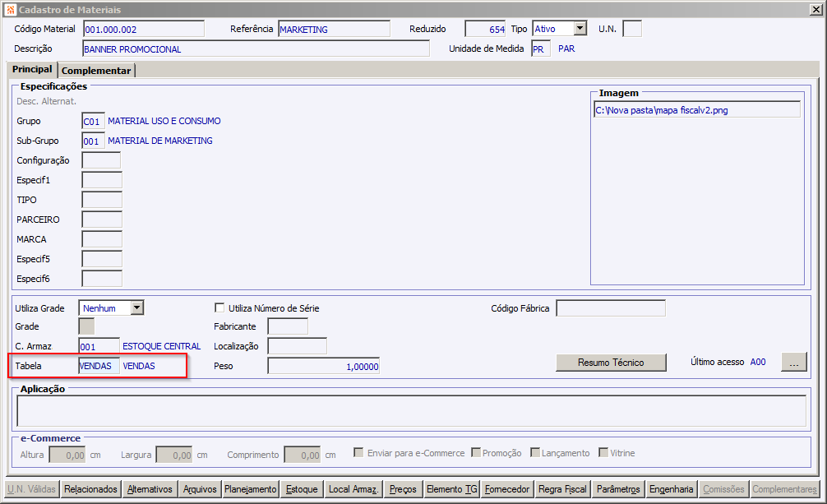The width and height of the screenshot is (827, 504).
Task: Open the Arquivos button
Action: pos(200,489)
